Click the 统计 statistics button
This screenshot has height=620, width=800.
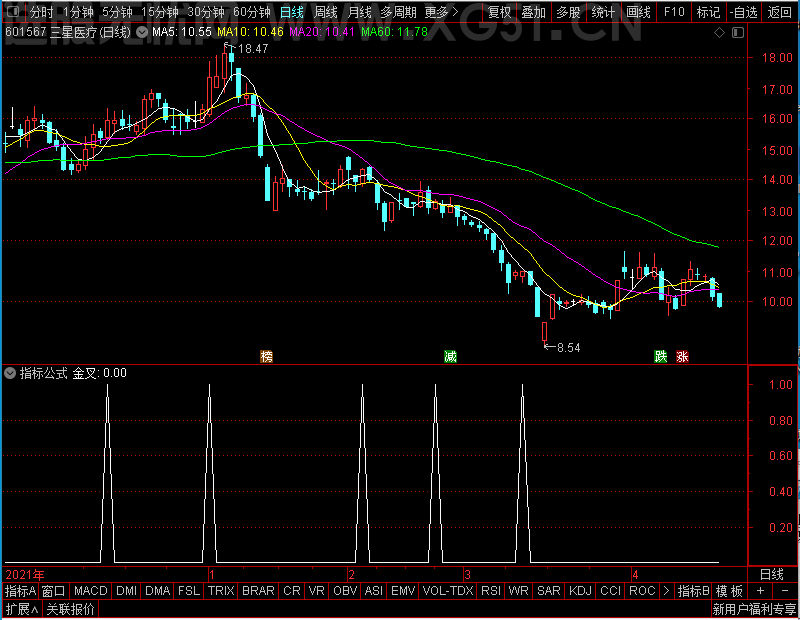[x=604, y=12]
